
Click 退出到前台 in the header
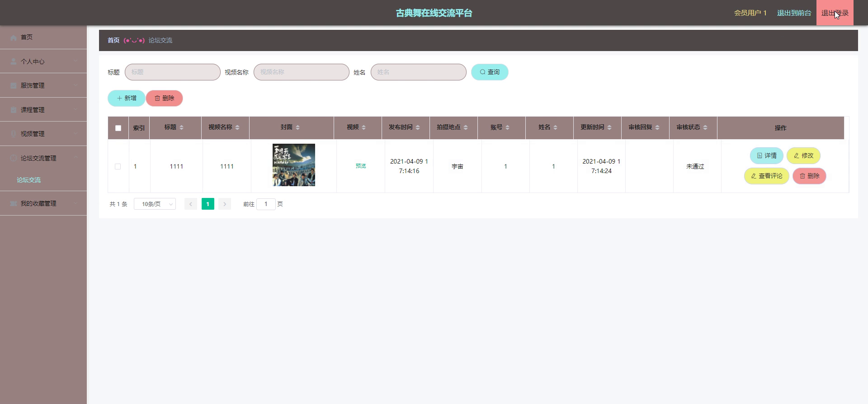pyautogui.click(x=794, y=13)
